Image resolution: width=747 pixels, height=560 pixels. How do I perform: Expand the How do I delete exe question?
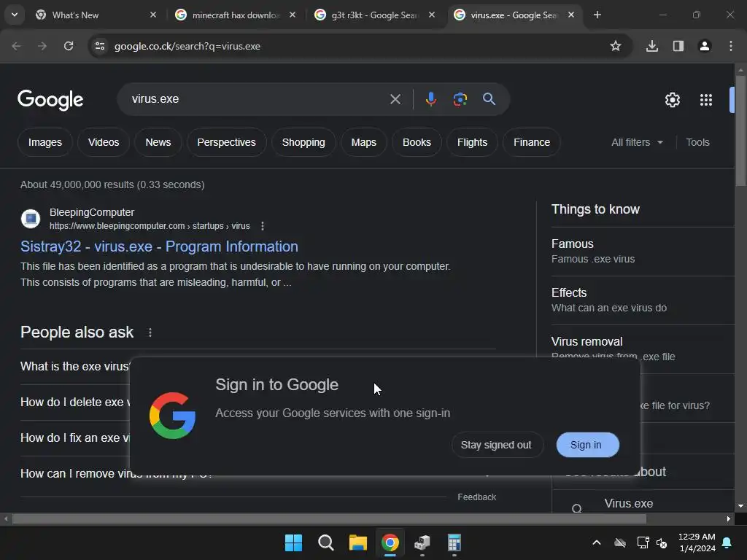(75, 402)
